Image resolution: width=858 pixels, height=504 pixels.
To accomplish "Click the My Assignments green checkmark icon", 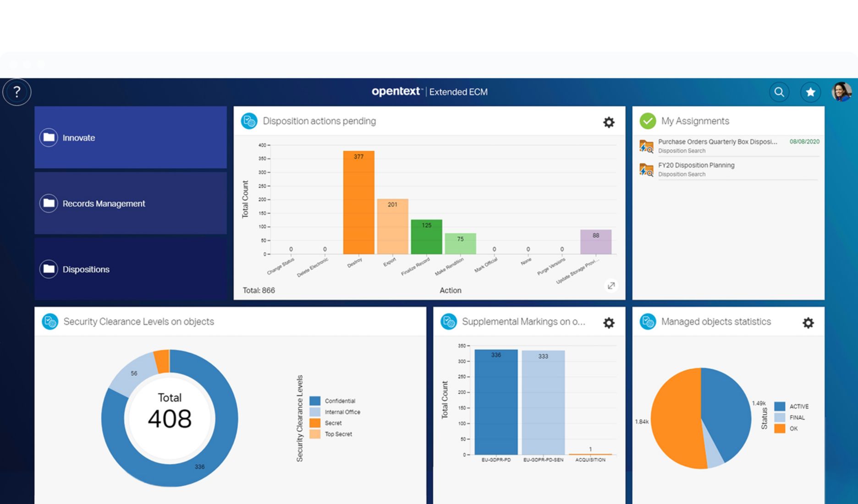I will [x=647, y=121].
